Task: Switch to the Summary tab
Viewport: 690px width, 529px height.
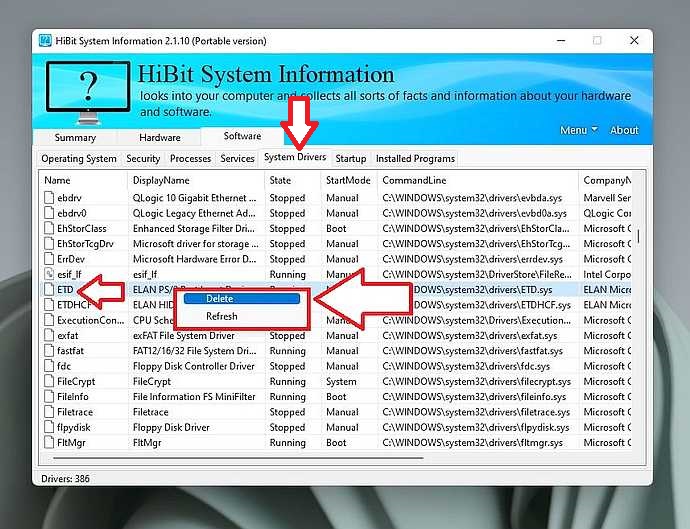Action: point(75,137)
